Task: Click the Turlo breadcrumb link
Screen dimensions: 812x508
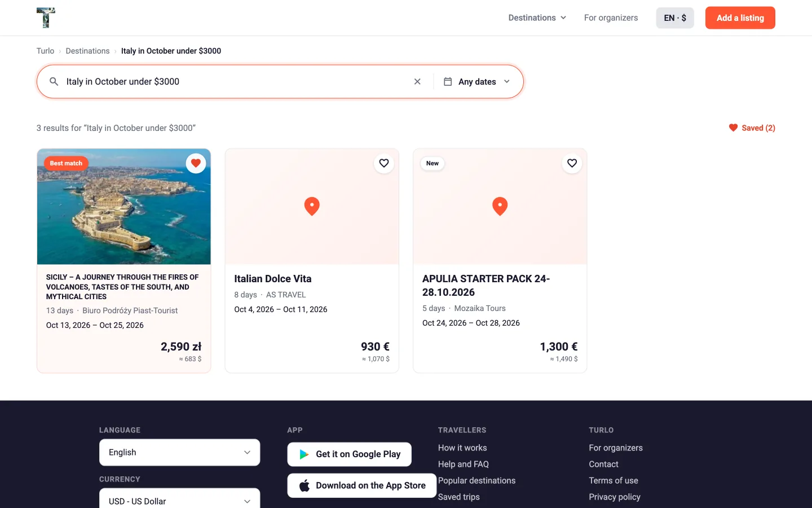Action: tap(45, 51)
